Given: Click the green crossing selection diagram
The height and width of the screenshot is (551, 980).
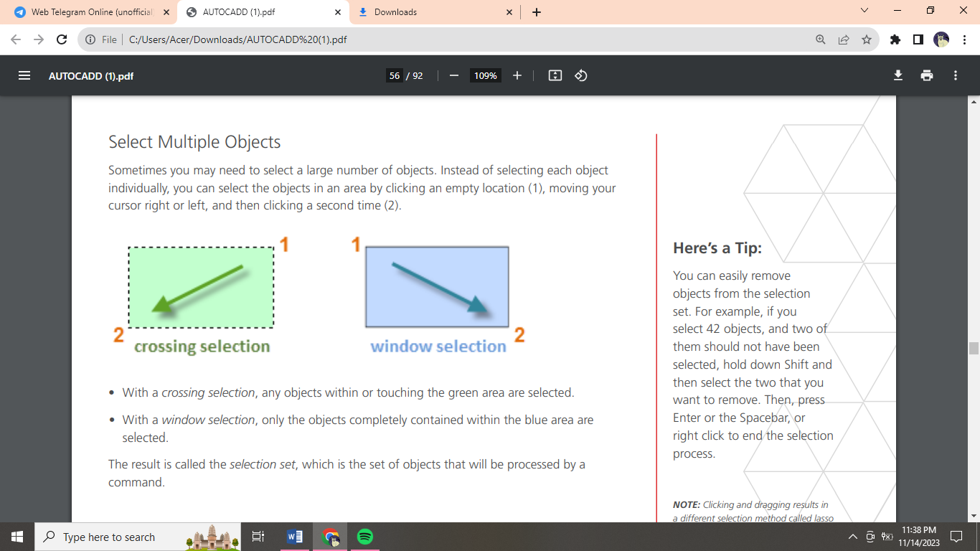Looking at the screenshot, I should tap(201, 287).
